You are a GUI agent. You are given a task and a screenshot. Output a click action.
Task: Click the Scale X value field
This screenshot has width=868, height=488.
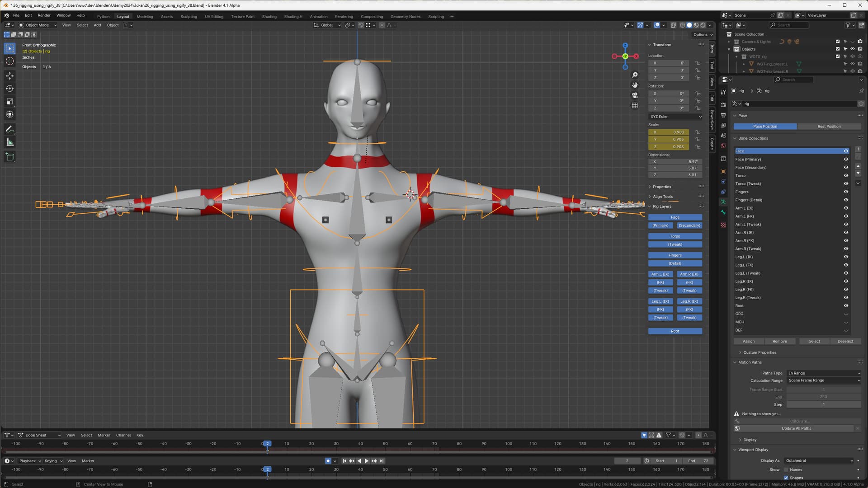pyautogui.click(x=669, y=132)
